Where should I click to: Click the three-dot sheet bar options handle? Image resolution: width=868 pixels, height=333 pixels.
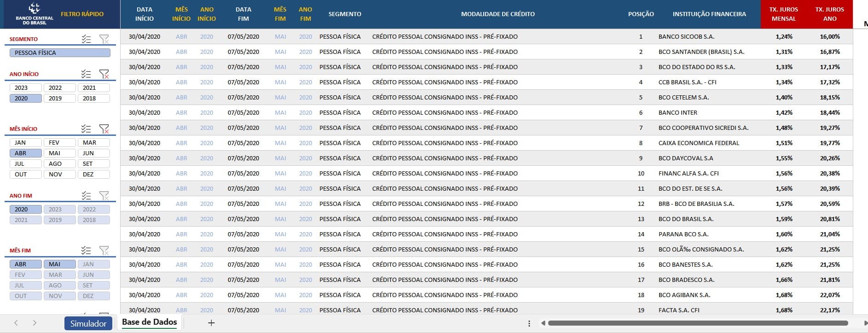pos(529,323)
